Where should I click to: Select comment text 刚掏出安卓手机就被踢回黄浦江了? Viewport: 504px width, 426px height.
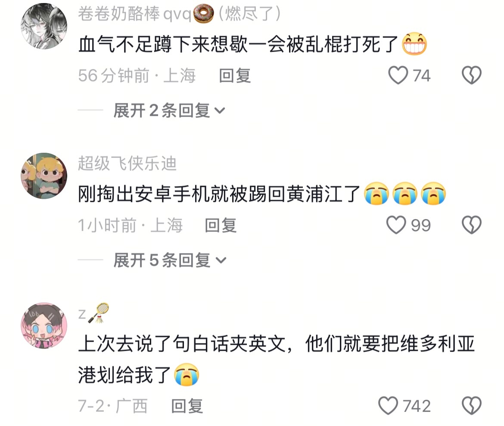point(219,194)
